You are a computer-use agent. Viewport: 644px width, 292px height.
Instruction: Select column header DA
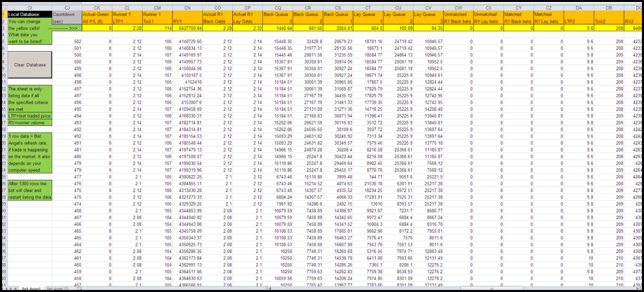(579, 8)
